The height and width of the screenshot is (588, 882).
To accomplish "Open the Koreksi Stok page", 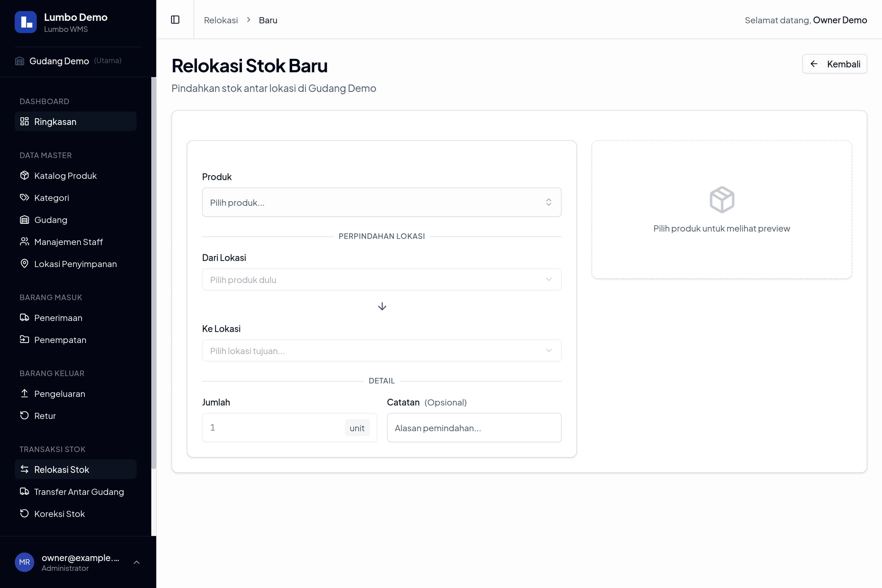I will tap(76, 513).
